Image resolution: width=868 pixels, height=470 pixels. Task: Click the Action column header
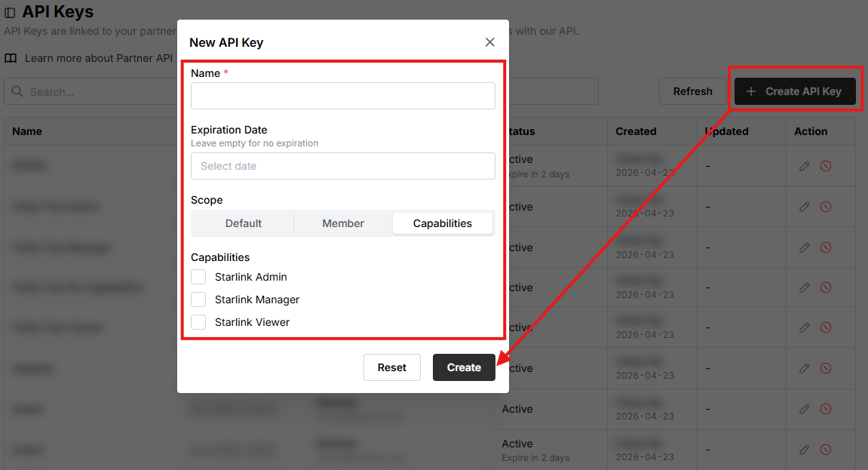(x=811, y=131)
